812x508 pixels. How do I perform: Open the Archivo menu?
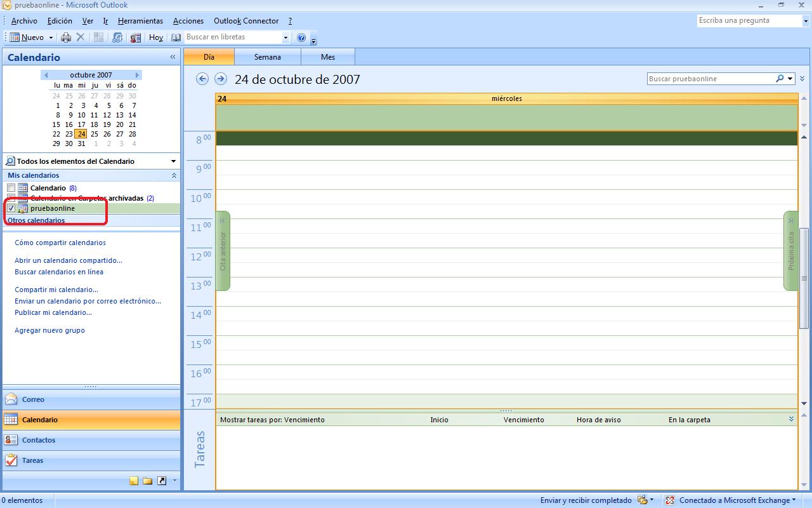[24, 21]
